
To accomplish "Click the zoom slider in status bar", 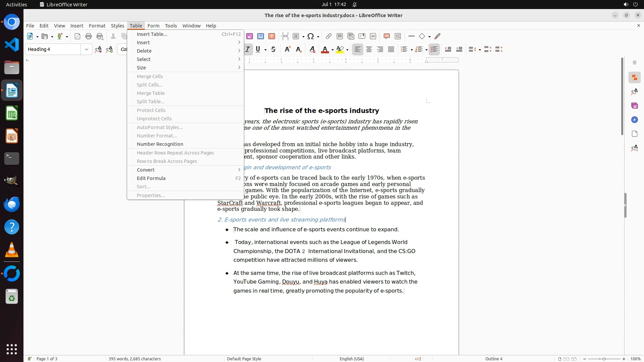I will pyautogui.click(x=604, y=359).
